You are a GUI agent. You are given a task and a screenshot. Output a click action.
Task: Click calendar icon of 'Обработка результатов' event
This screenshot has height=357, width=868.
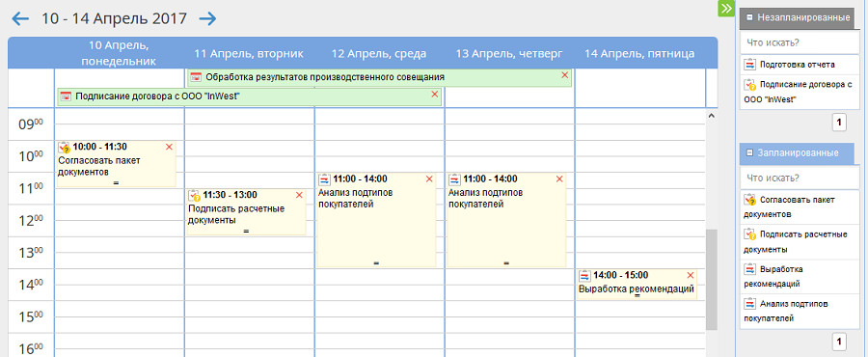coord(195,77)
